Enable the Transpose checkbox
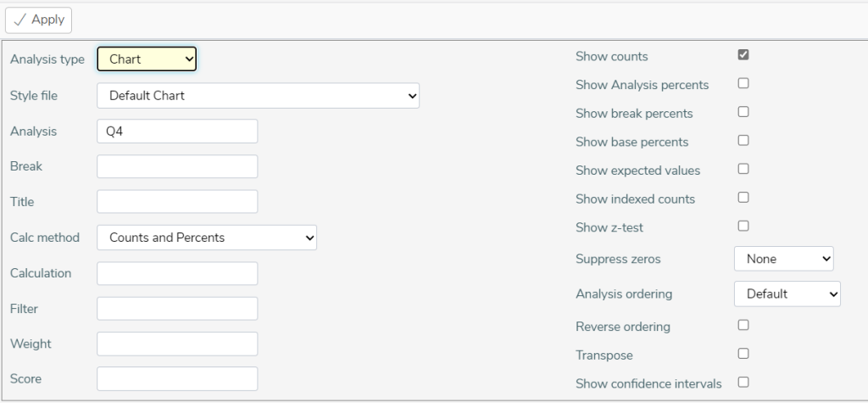 pos(743,354)
